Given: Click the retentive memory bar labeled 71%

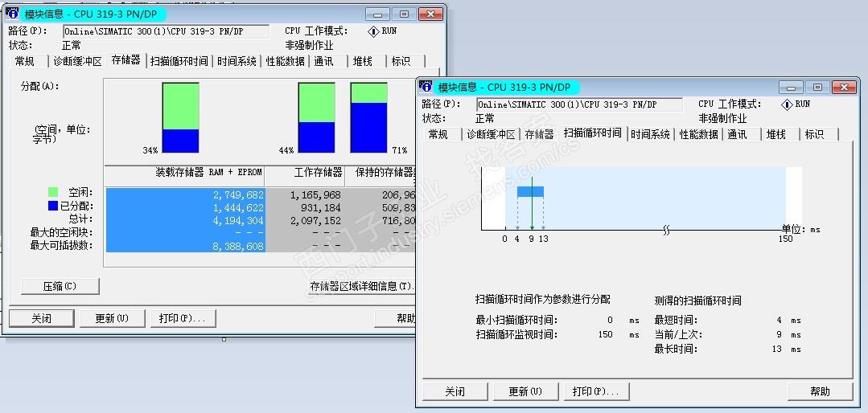Looking at the screenshot, I should pos(368,117).
